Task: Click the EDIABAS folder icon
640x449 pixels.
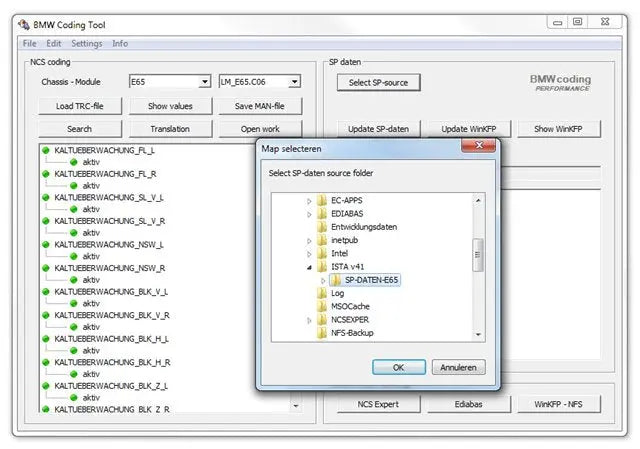Action: pyautogui.click(x=322, y=213)
